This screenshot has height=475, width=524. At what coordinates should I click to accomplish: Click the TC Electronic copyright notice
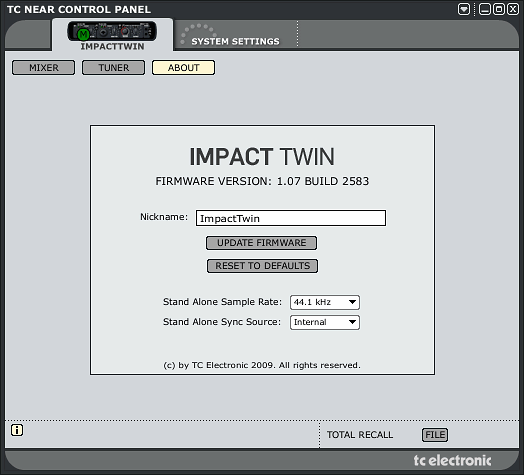[262, 365]
